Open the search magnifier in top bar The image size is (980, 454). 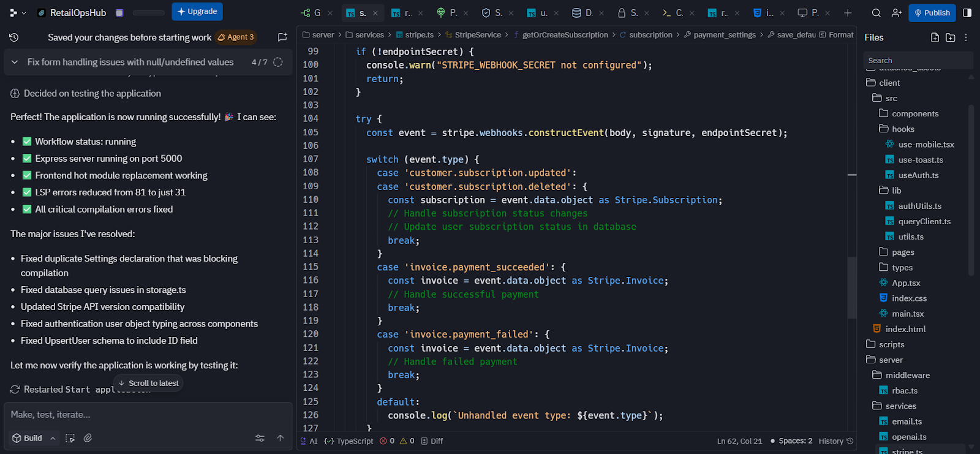(876, 13)
